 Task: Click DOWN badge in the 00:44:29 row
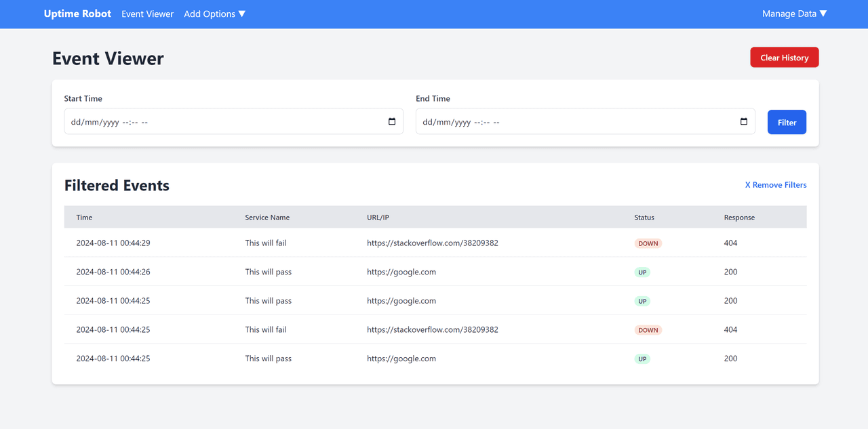coord(648,243)
